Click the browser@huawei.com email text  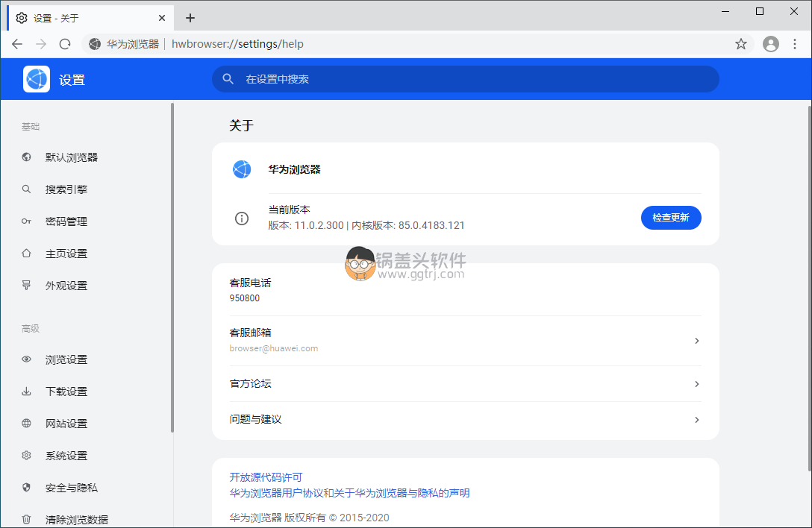click(273, 348)
